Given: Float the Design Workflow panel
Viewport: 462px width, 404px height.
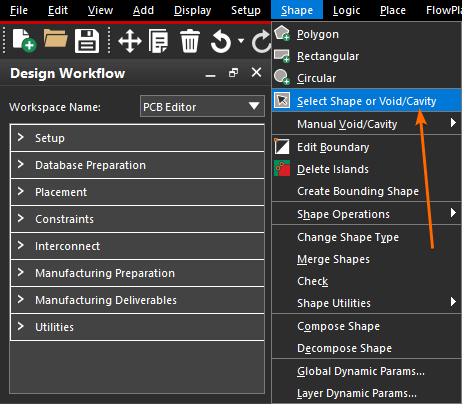Looking at the screenshot, I should [x=233, y=73].
